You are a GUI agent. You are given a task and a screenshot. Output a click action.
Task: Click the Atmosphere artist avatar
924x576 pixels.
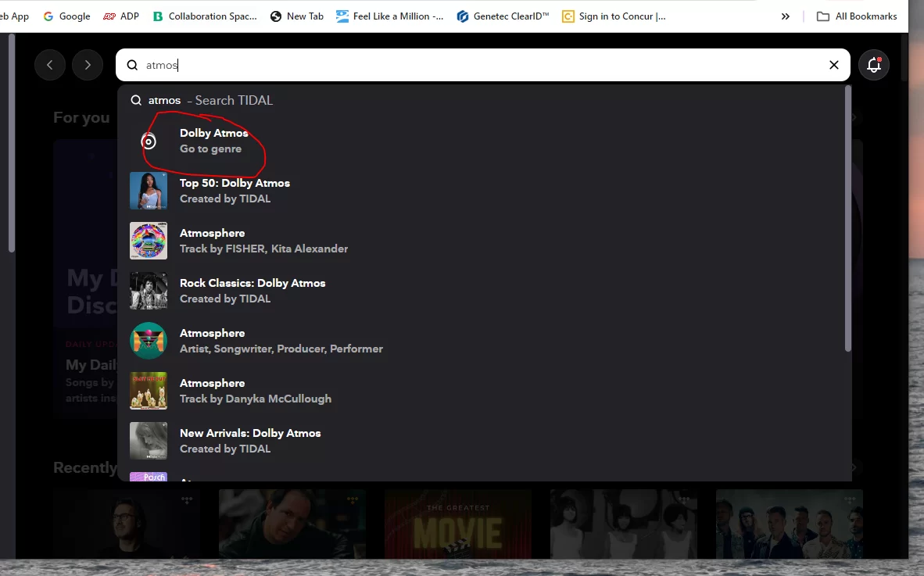[x=149, y=341]
